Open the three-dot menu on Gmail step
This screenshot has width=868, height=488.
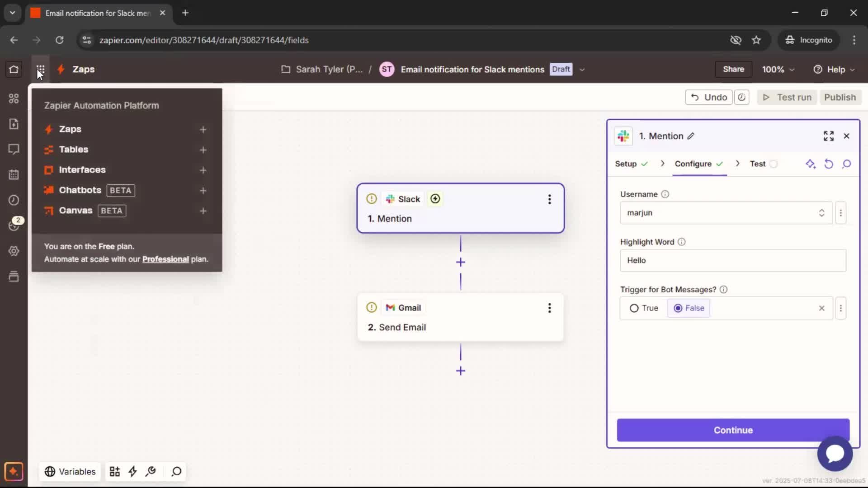[550, 308]
